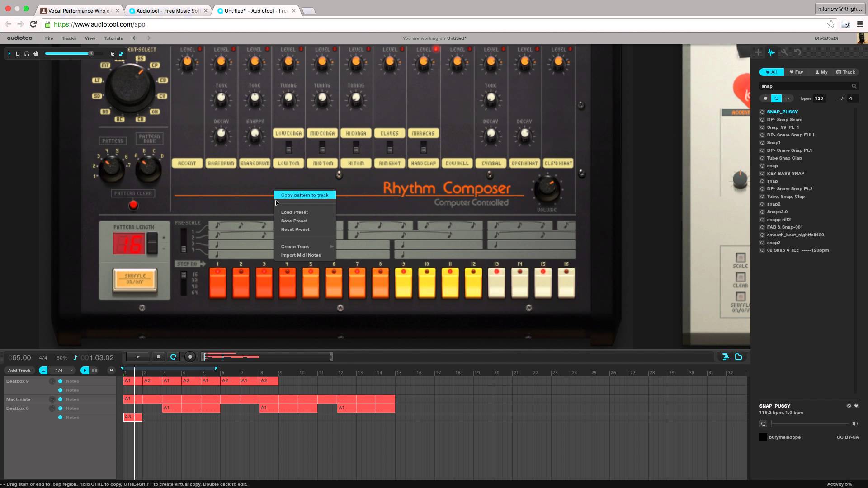This screenshot has height=488, width=868.
Task: Click the headphones preview tool
Action: point(27,53)
